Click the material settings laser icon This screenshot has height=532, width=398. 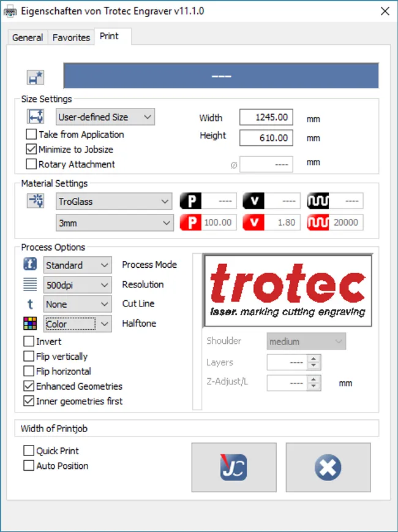tap(36, 200)
